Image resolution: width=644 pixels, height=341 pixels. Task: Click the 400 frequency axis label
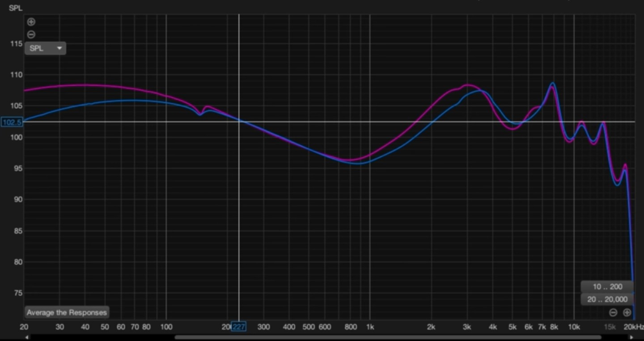coord(289,327)
